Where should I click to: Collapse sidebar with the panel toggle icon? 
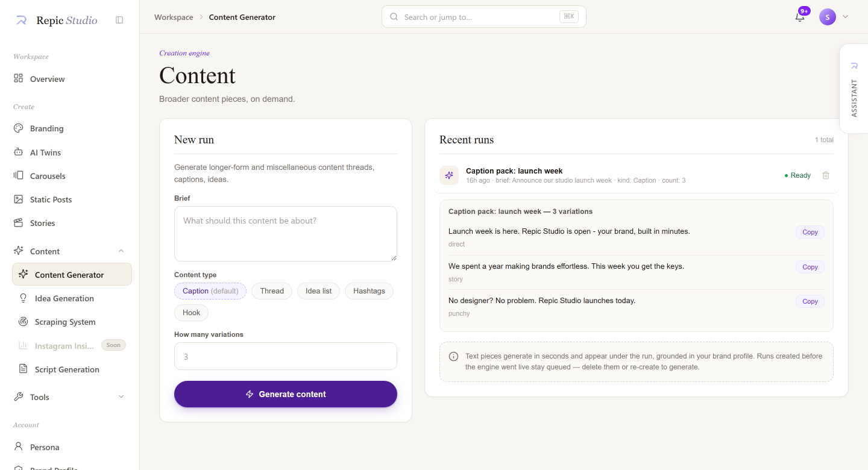[119, 20]
